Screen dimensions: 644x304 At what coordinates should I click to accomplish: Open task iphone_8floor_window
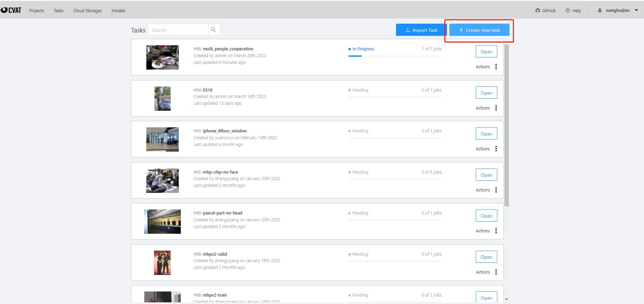coord(486,134)
